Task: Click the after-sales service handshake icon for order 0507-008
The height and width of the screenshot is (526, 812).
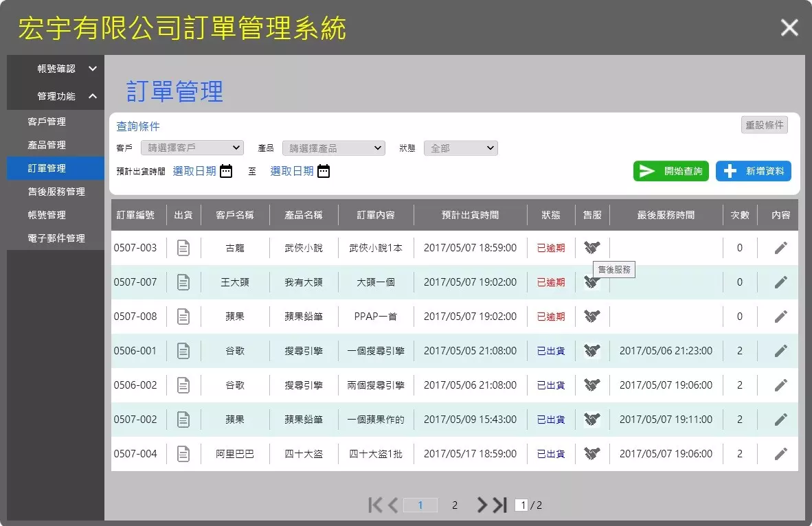Action: tap(591, 316)
